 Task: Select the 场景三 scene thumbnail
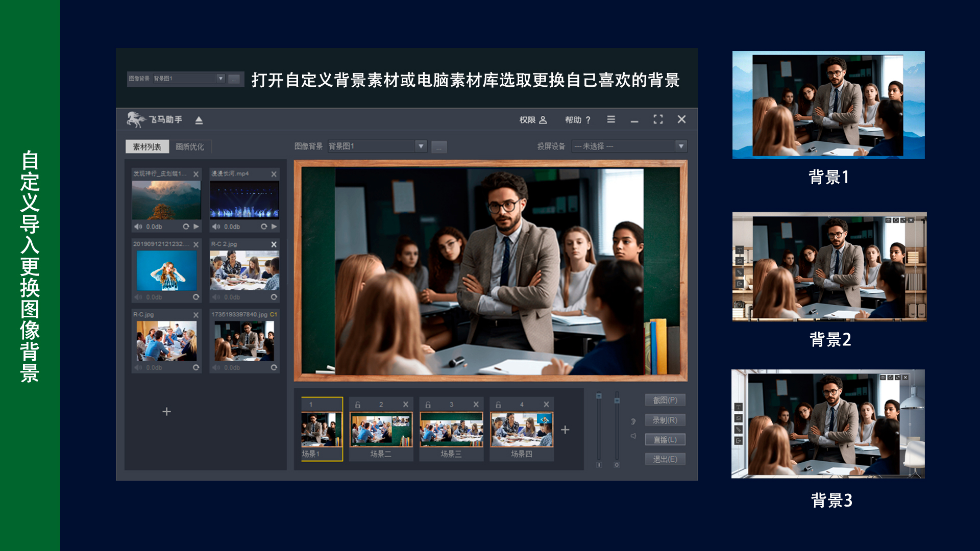pyautogui.click(x=451, y=430)
